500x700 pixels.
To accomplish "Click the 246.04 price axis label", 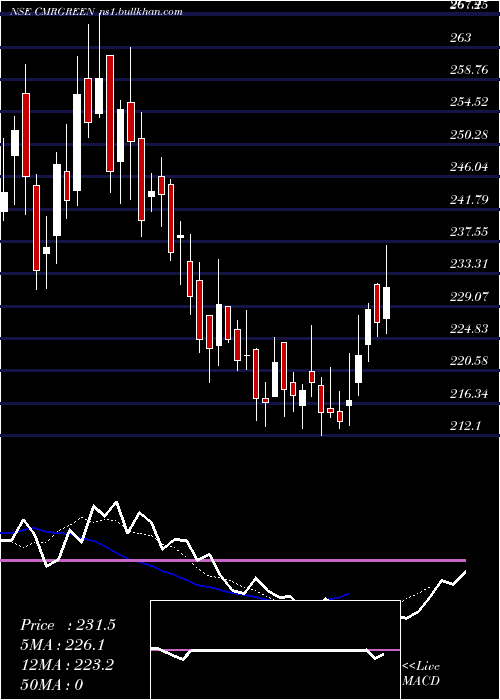I will [469, 167].
